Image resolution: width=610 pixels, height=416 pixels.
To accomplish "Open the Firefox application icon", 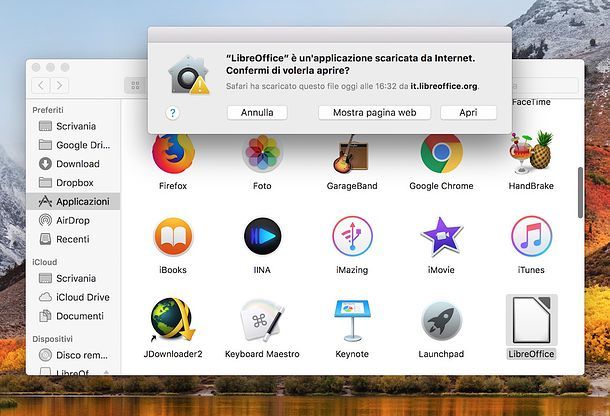I will pyautogui.click(x=173, y=154).
